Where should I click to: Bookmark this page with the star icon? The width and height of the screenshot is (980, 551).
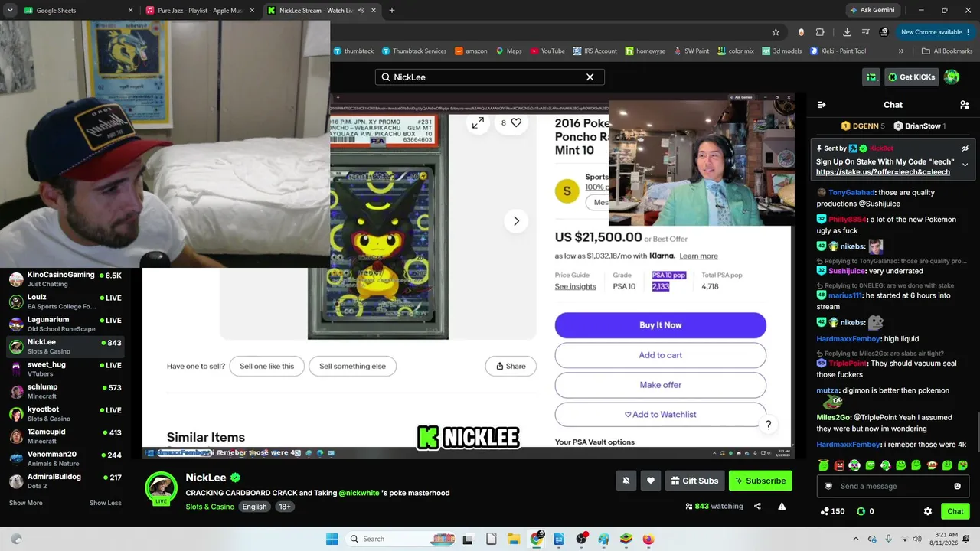point(776,32)
